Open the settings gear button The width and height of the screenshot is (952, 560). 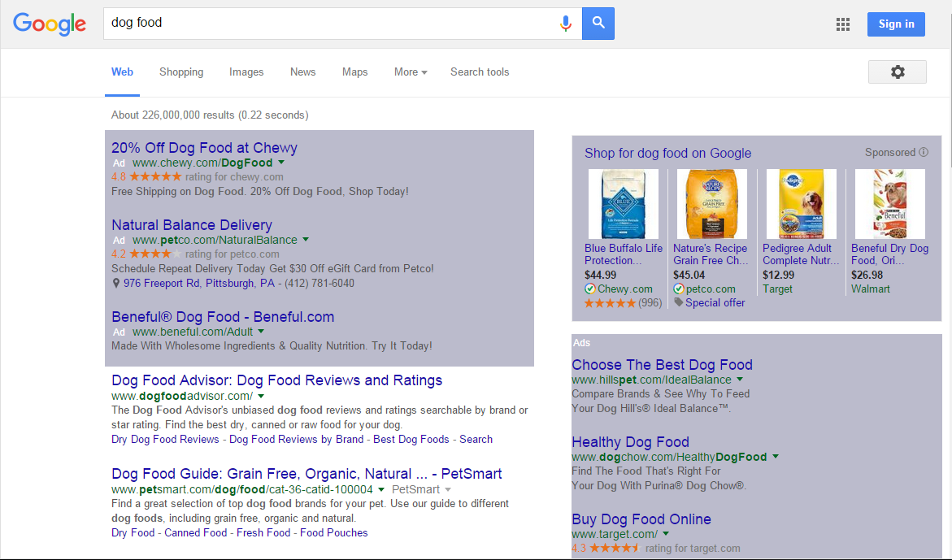898,72
